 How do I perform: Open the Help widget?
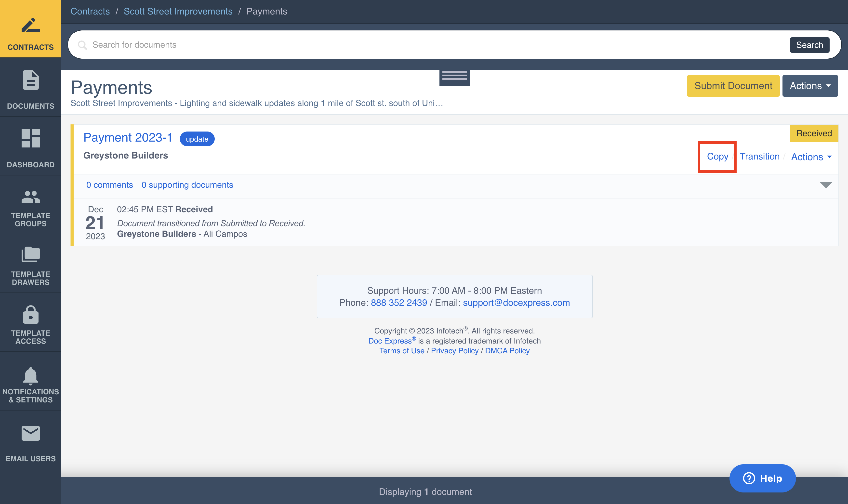coord(762,478)
